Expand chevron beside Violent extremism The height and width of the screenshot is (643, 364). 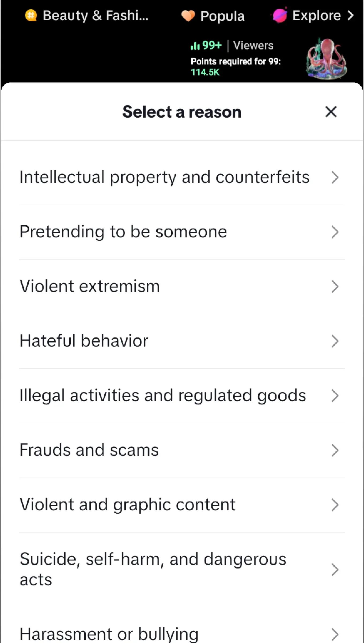pyautogui.click(x=335, y=286)
